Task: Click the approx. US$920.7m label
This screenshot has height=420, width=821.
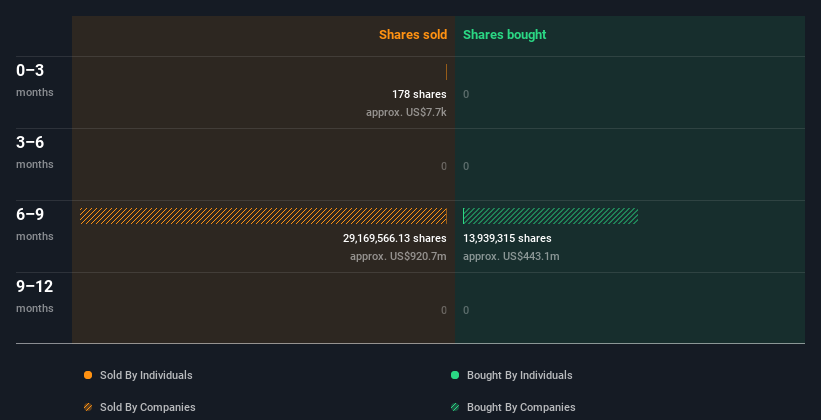Action: tap(398, 256)
